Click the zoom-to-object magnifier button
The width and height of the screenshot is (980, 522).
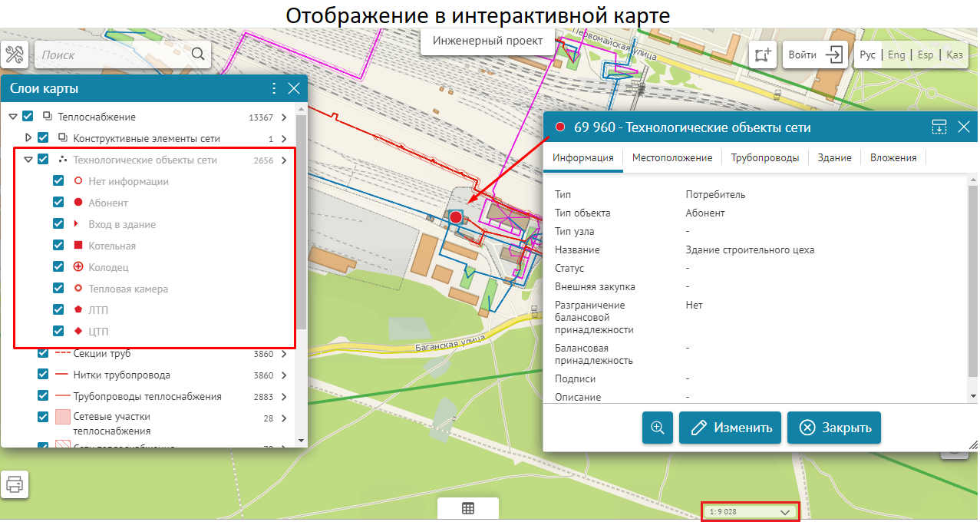(658, 428)
